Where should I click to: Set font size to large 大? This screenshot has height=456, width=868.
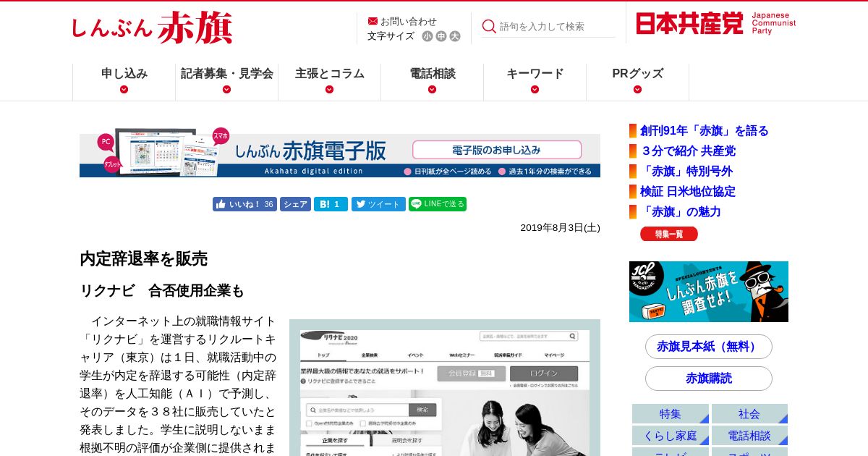455,36
